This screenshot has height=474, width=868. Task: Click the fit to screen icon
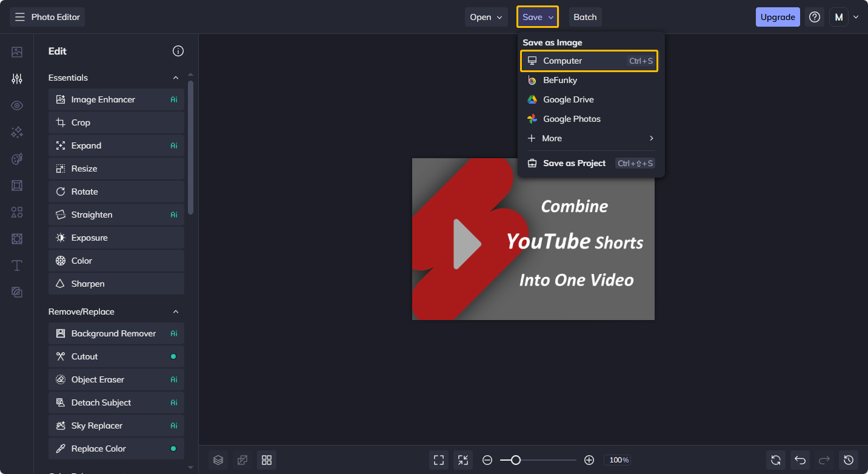(439, 460)
